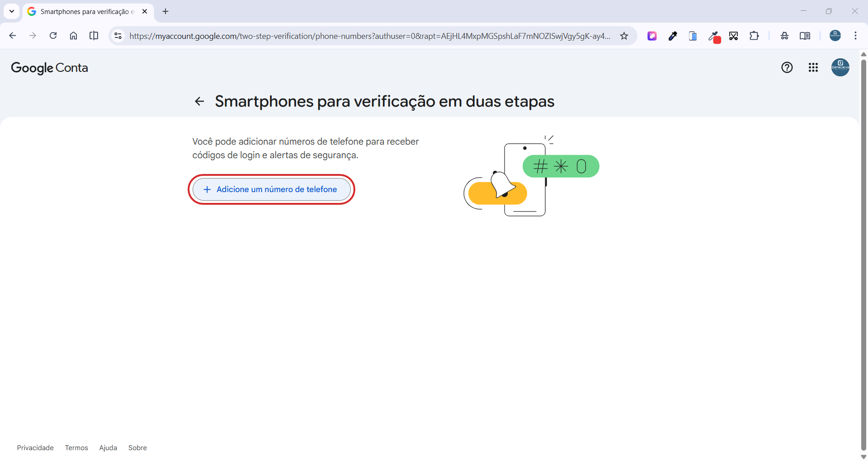Open the Privacidade footer link

[35, 448]
